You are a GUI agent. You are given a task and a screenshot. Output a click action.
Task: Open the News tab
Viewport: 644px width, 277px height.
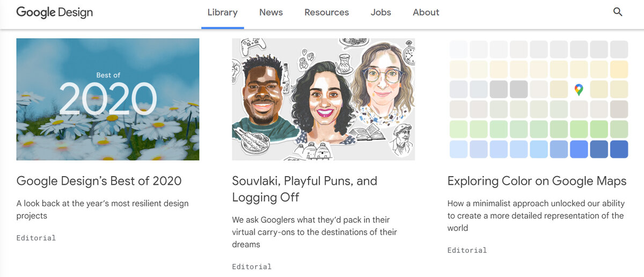click(271, 12)
